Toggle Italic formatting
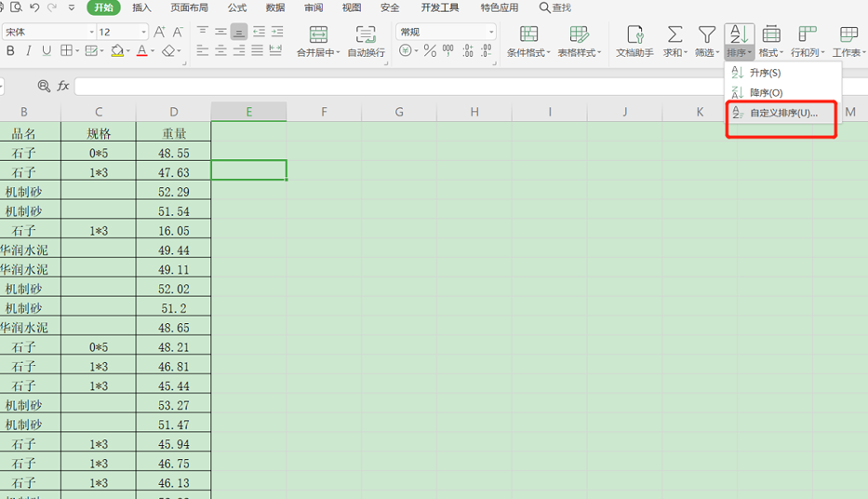The height and width of the screenshot is (499, 868). (x=28, y=51)
